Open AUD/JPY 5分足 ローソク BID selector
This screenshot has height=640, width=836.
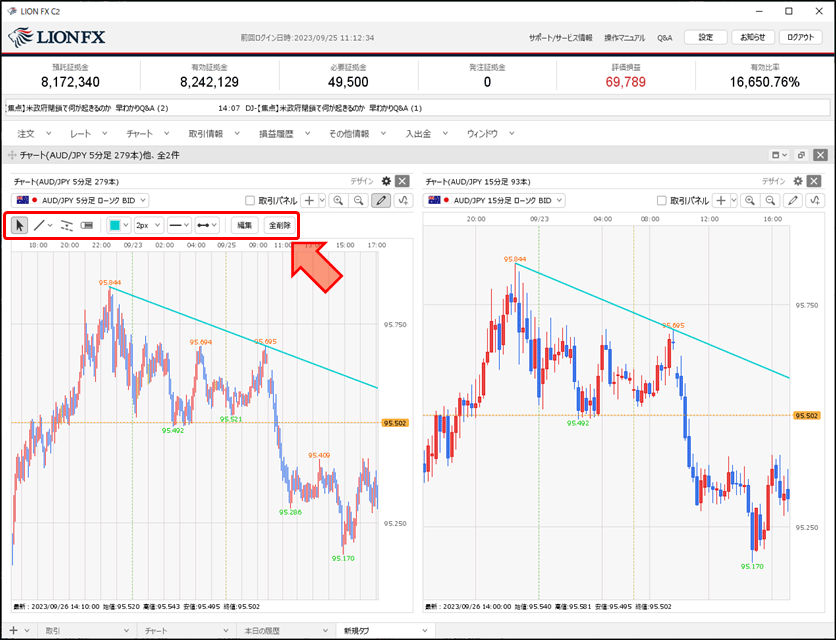(80, 201)
